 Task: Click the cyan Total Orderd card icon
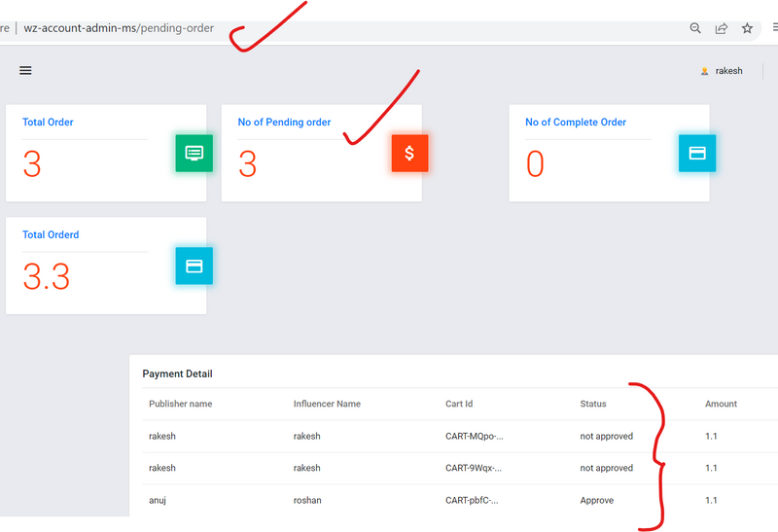pos(194,266)
